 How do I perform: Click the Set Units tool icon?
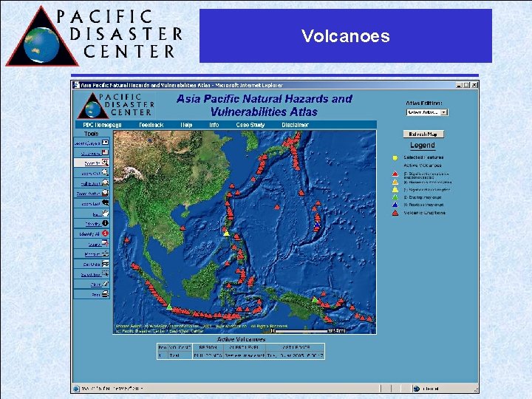pyautogui.click(x=106, y=264)
